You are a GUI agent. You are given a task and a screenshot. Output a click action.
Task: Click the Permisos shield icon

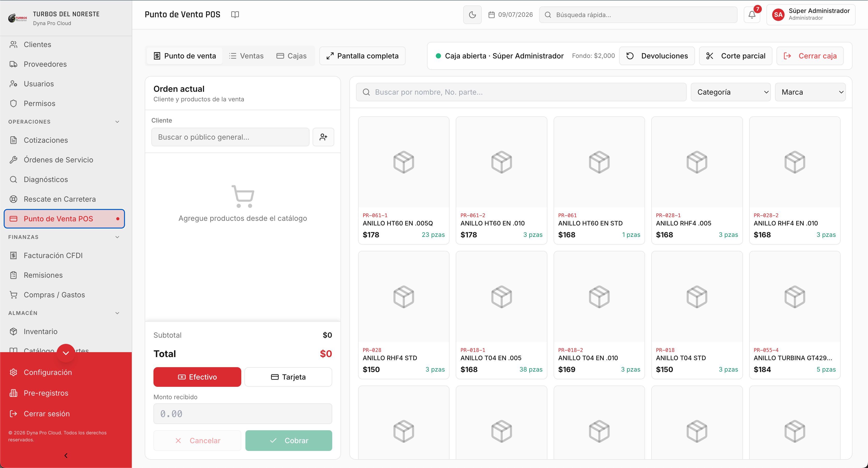pyautogui.click(x=13, y=103)
